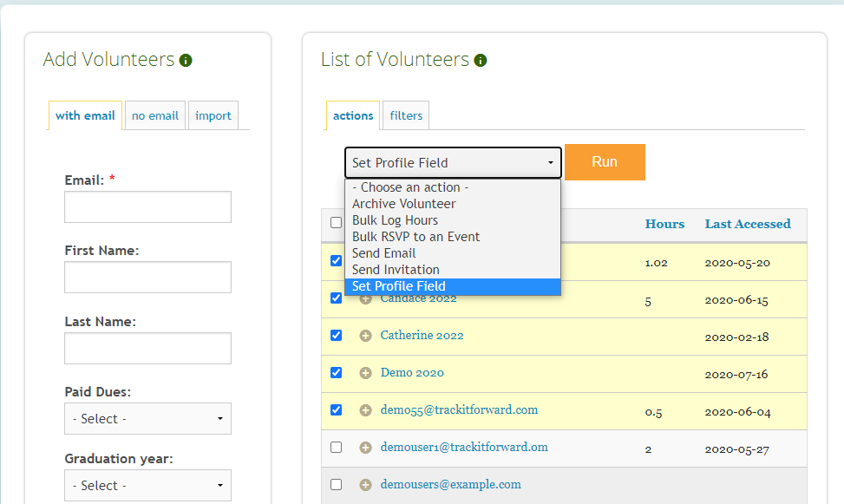
Task: Switch to the filters tab
Action: [x=406, y=115]
